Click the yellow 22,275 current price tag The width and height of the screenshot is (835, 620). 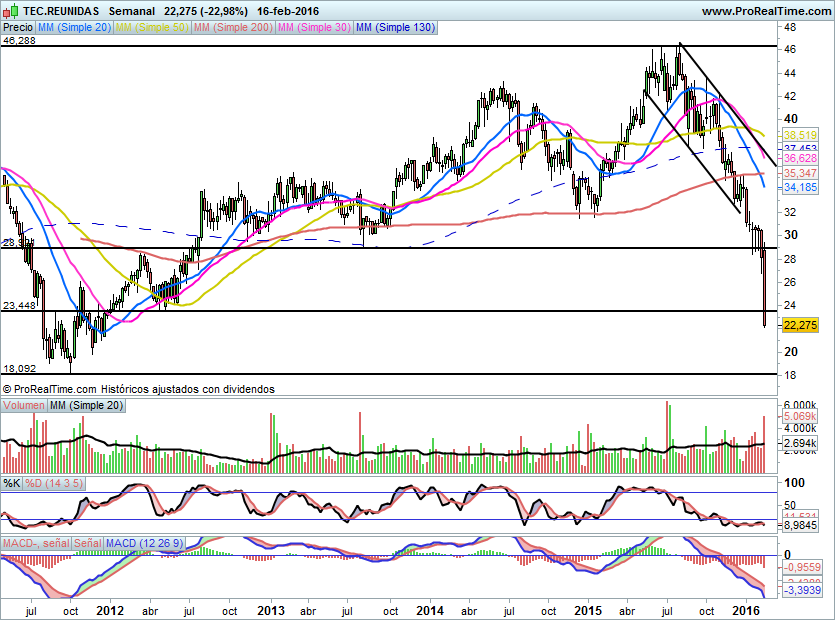coord(802,325)
